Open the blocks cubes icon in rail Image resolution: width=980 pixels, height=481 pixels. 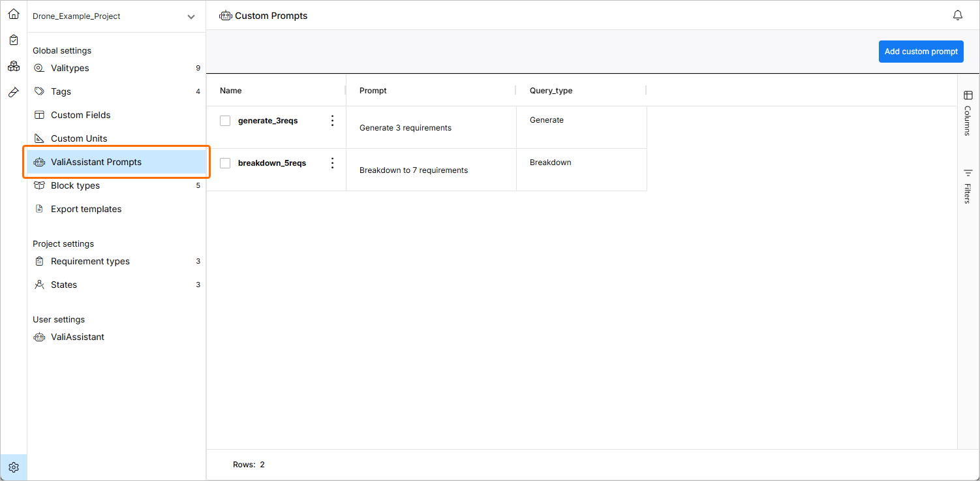point(14,66)
